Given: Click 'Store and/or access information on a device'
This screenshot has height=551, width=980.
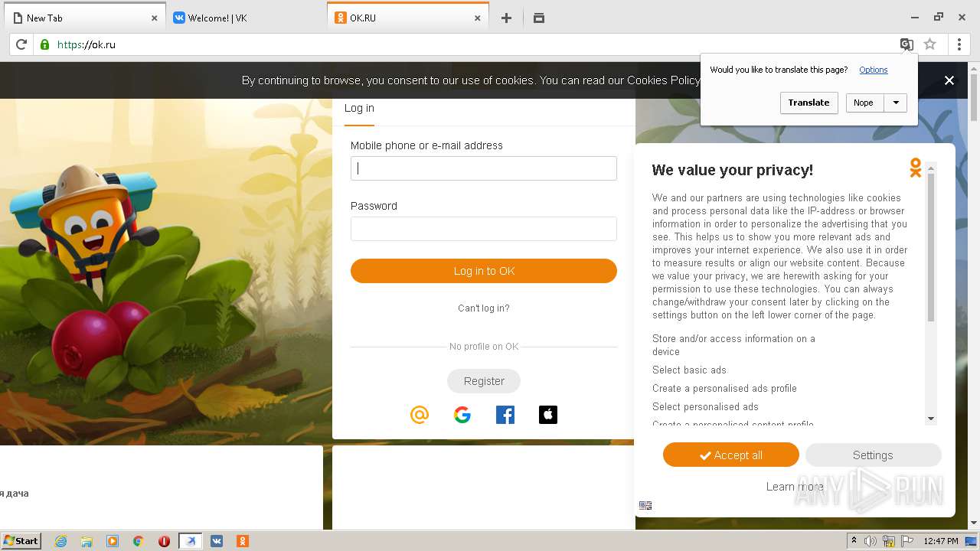Looking at the screenshot, I should [733, 345].
